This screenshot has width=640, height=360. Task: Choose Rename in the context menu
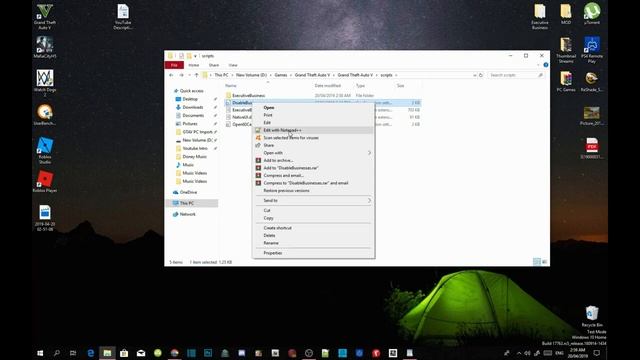(313, 243)
